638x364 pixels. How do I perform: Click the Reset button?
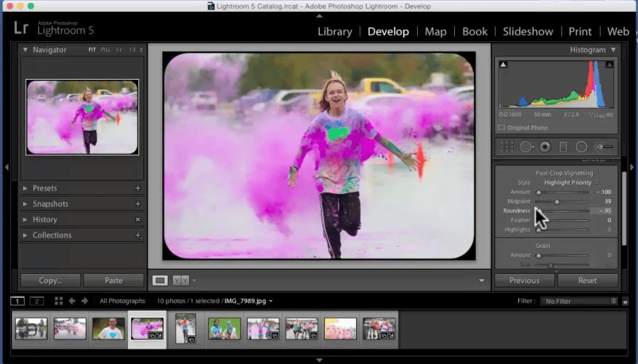pos(587,280)
